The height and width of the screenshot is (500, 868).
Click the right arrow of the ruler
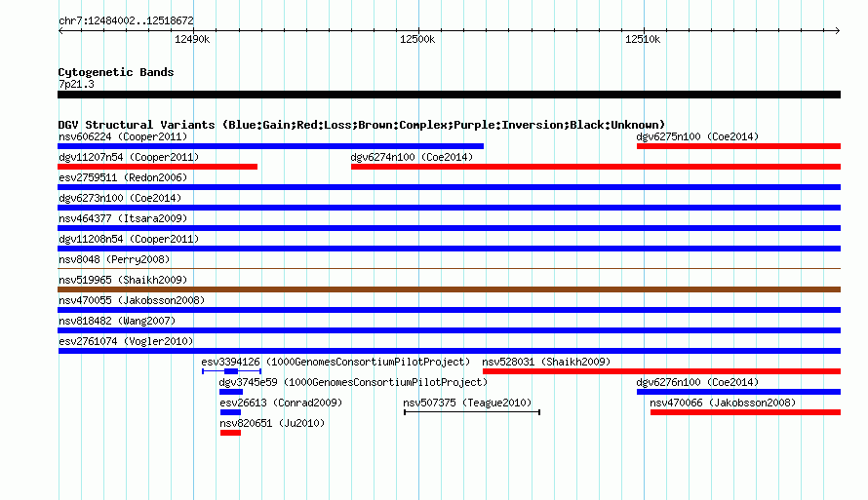point(838,30)
